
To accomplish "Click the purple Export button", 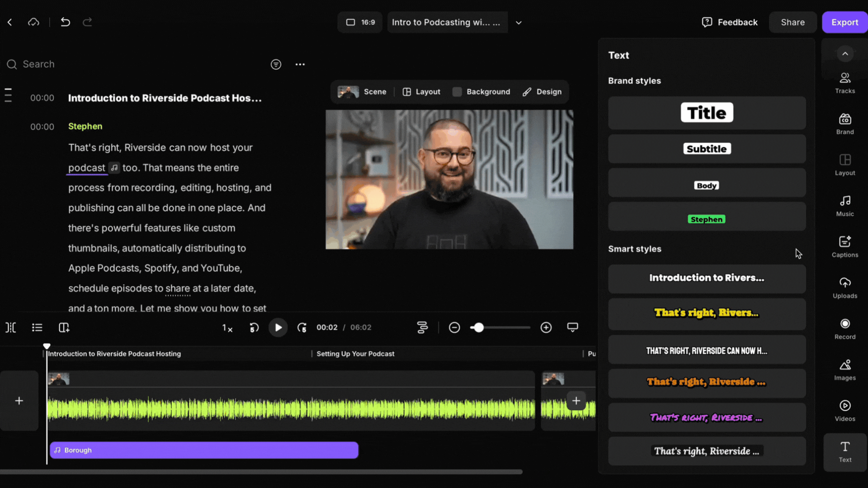I will (844, 22).
